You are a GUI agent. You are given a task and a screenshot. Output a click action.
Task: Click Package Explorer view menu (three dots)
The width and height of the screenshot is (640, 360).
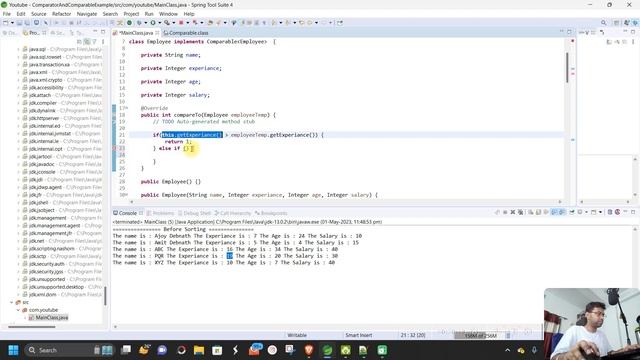103,42
